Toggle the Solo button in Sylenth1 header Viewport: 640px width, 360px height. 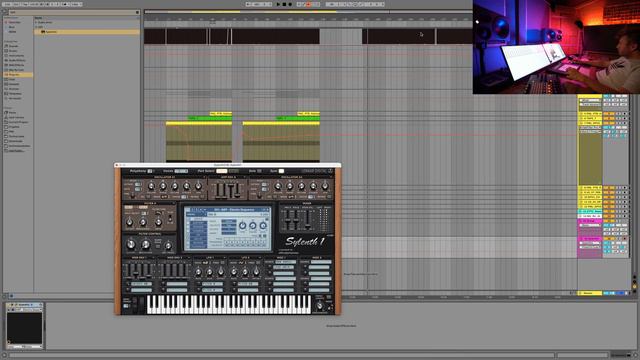point(259,171)
